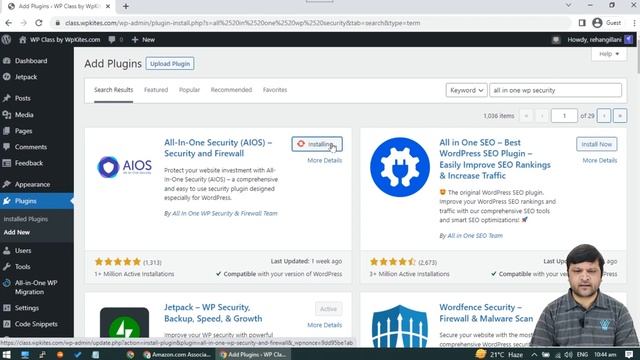Image resolution: width=640 pixels, height=360 pixels.
Task: Open More Details for All in One SEO
Action: (600, 160)
